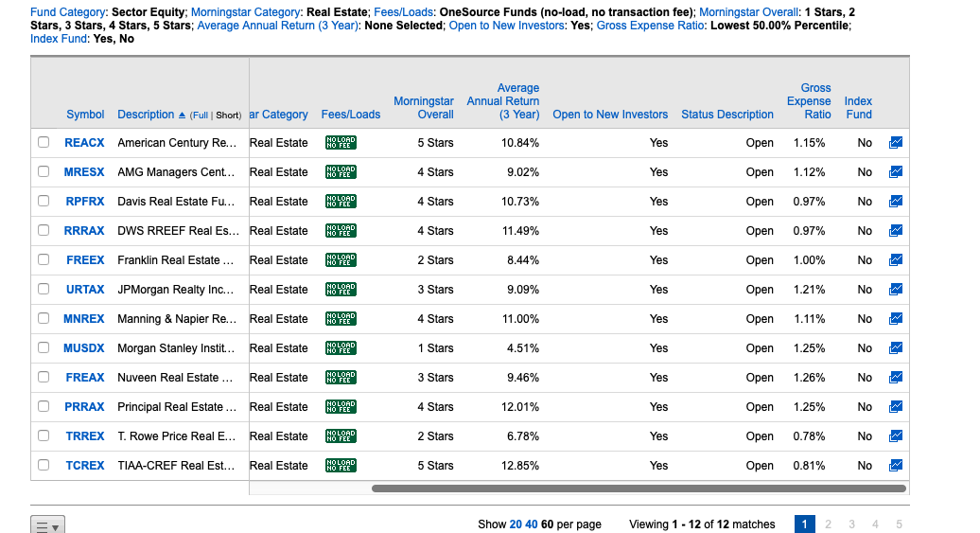Select the MUSDX fund checkbox
The width and height of the screenshot is (980, 533).
pos(44,347)
